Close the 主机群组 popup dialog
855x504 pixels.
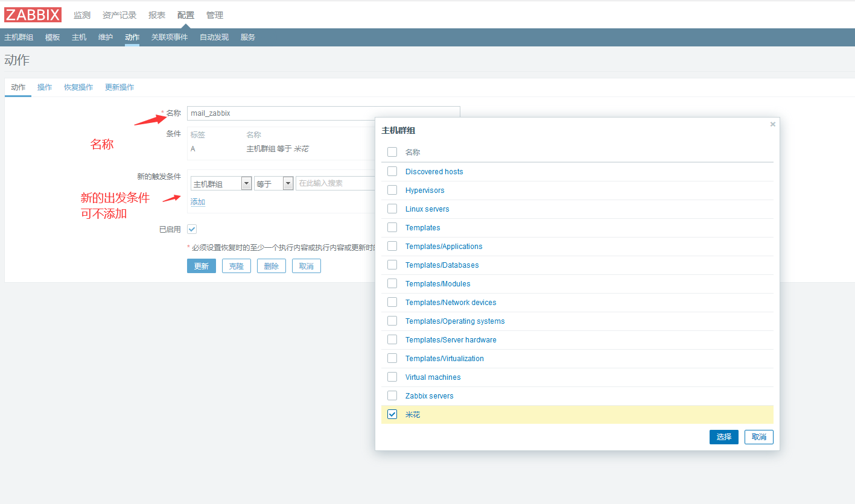(772, 124)
